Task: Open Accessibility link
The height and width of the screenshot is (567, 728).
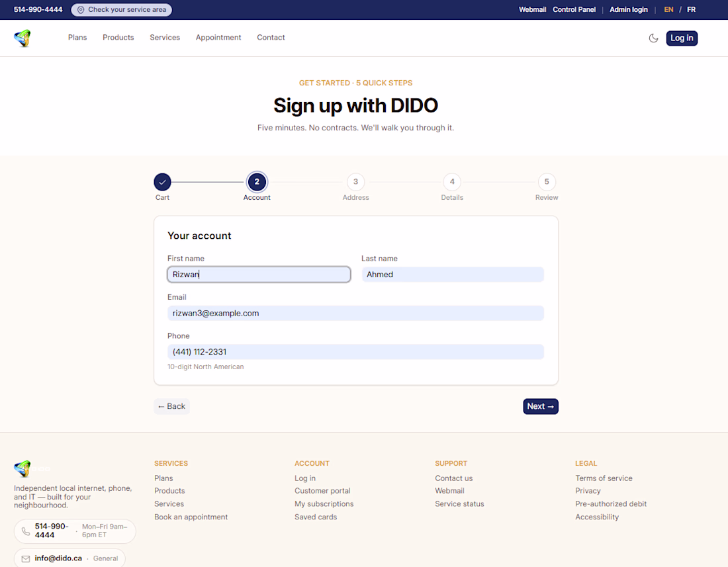Action: [x=596, y=517]
